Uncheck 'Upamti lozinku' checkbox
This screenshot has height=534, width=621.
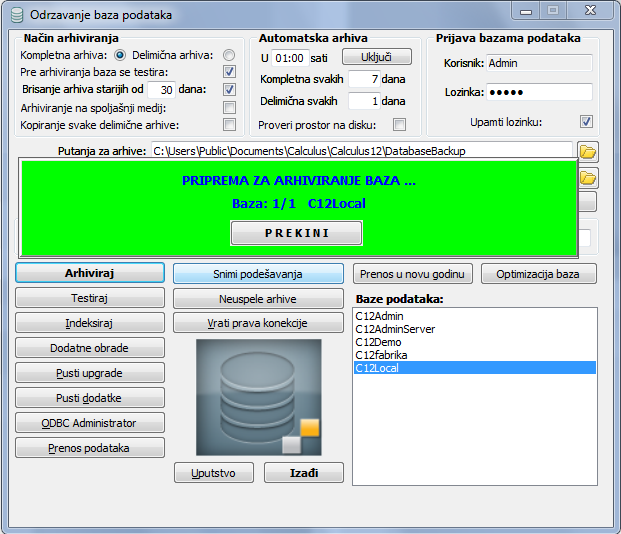tap(586, 122)
